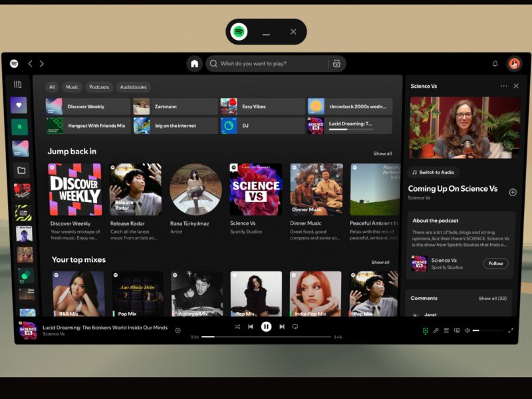Screen dimensions: 532x399
Task: Open the Queue icon
Action: click(x=446, y=331)
